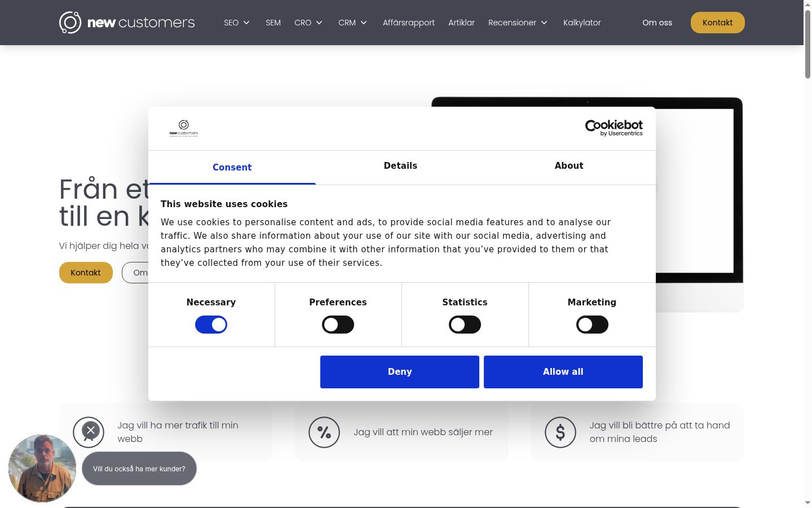Screen dimensions: 812x508
Task: Close the chat video bubble with X icon
Action: point(91,430)
